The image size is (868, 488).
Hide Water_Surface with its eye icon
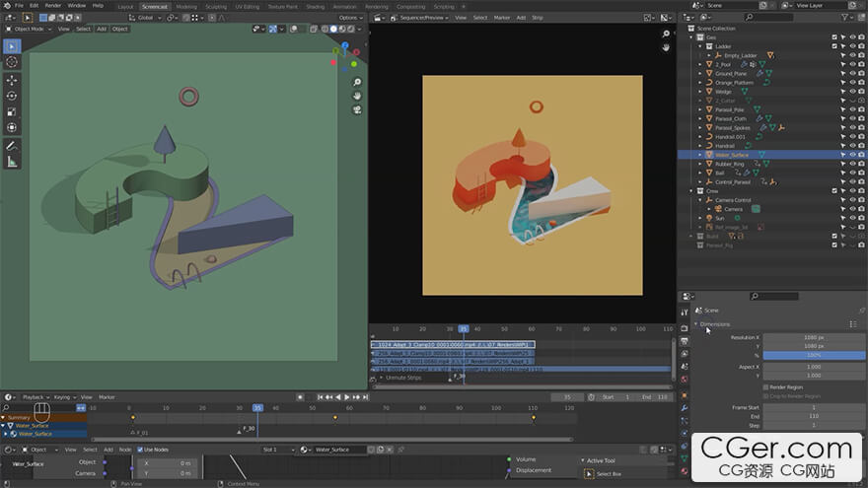[852, 155]
